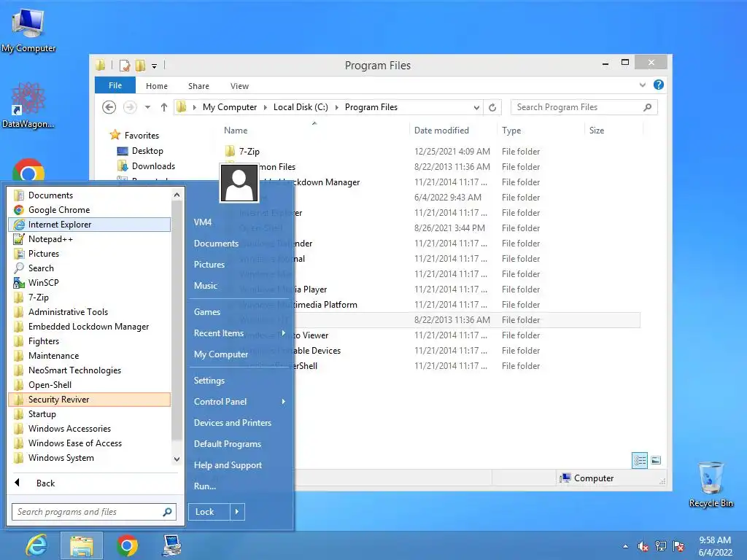Open the recent locations dropdown arrow

pyautogui.click(x=147, y=107)
